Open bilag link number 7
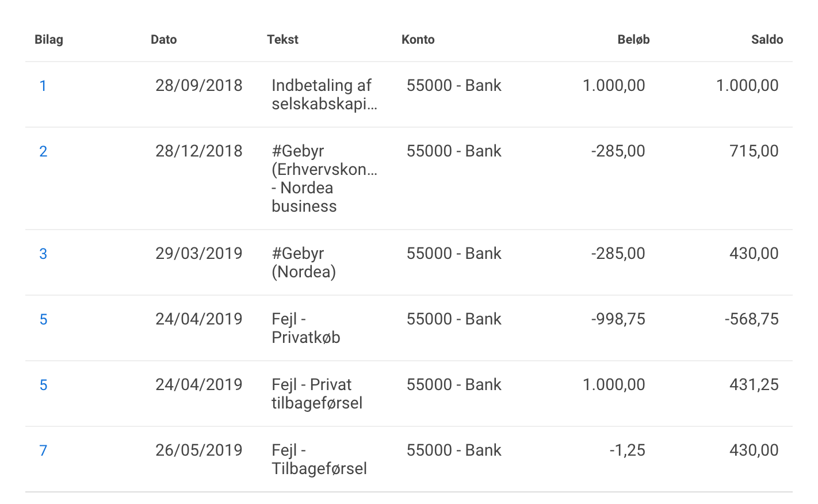This screenshot has height=504, width=818. (43, 450)
